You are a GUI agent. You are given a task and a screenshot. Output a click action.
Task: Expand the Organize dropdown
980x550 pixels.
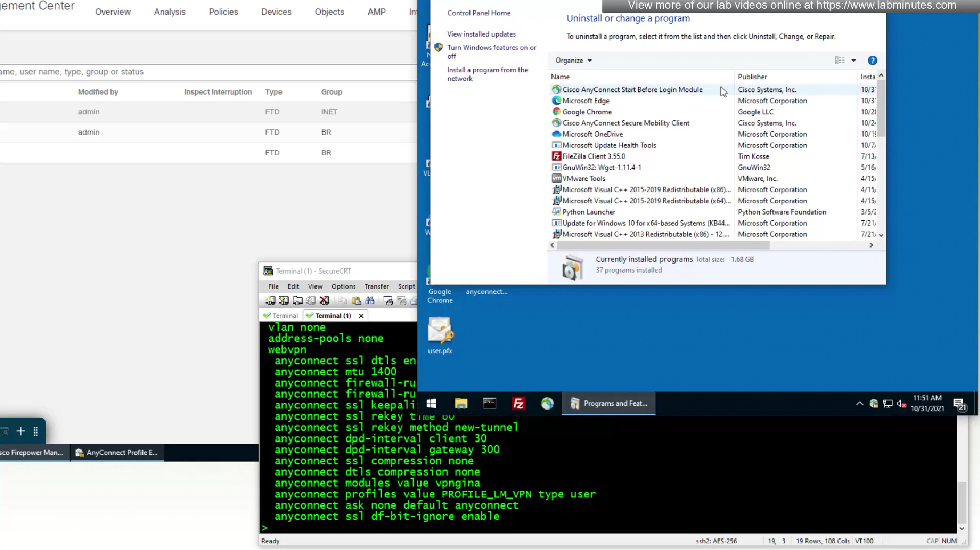click(573, 61)
